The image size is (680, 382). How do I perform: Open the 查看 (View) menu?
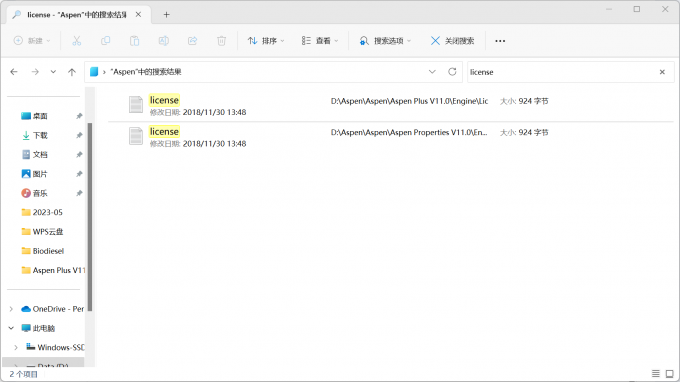click(320, 41)
